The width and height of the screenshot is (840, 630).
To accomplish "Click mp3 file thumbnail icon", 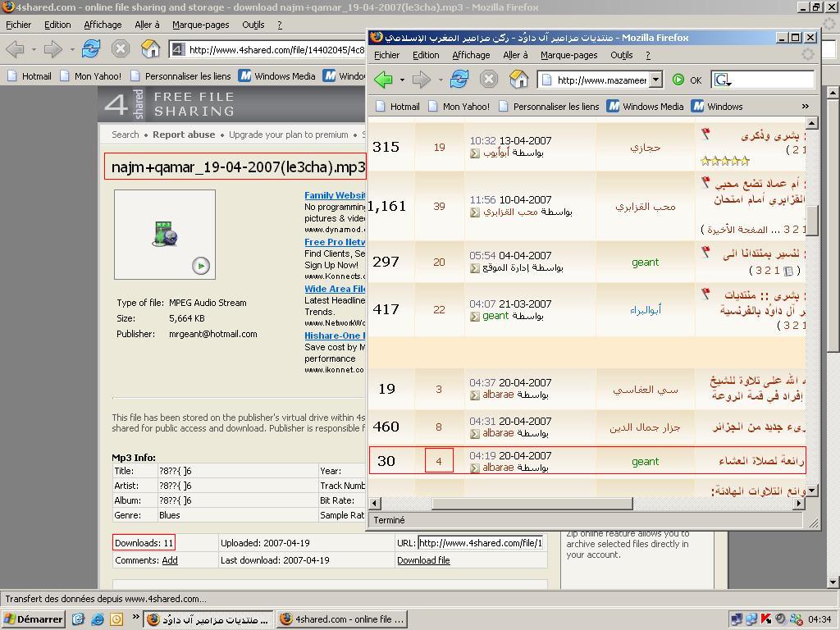I will [x=165, y=234].
